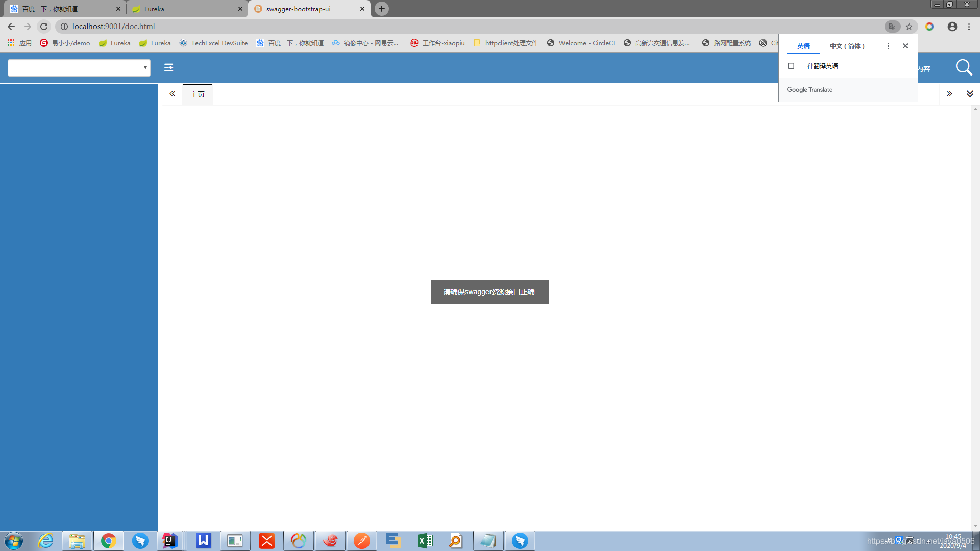
Task: Launch Excel from the taskbar
Action: pyautogui.click(x=425, y=541)
